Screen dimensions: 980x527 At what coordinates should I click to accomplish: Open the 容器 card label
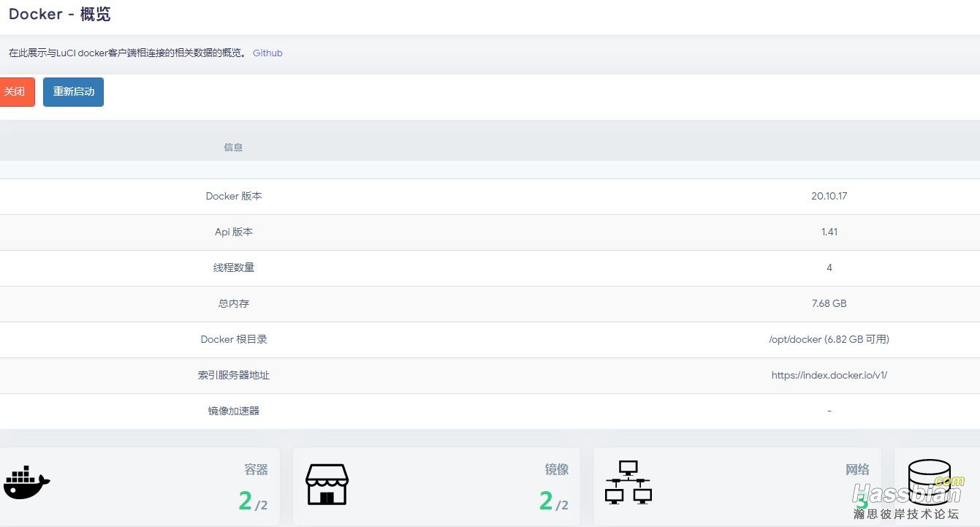click(x=257, y=469)
